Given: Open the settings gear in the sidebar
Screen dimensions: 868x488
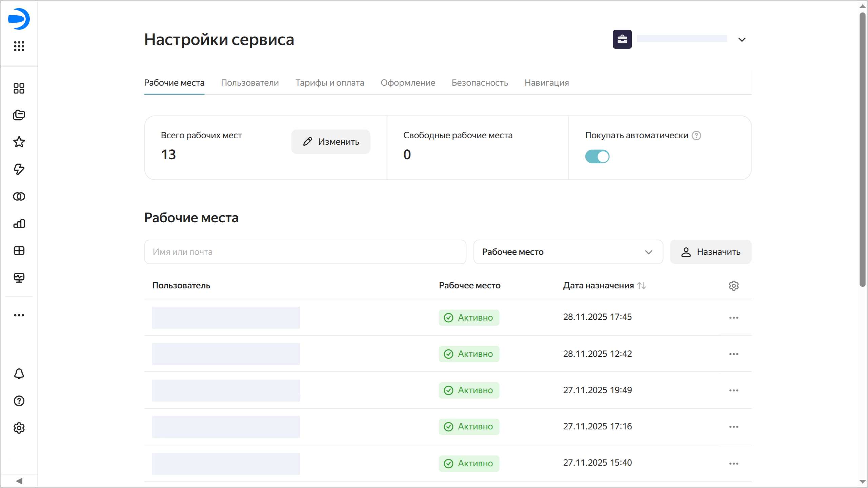Looking at the screenshot, I should tap(19, 428).
